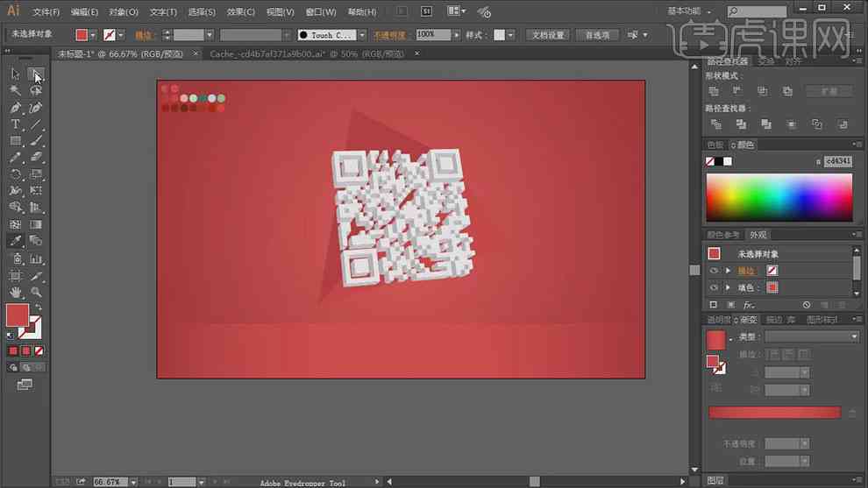Select the Mesh tool
The width and height of the screenshot is (868, 488).
coord(15,224)
